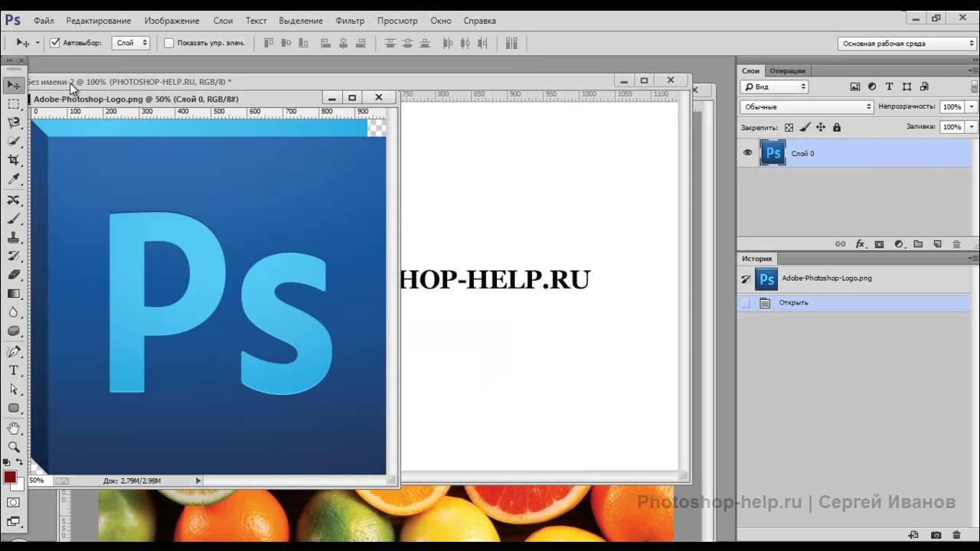Image resolution: width=980 pixels, height=551 pixels.
Task: Add a layer mask in Layers panel
Action: pos(879,244)
